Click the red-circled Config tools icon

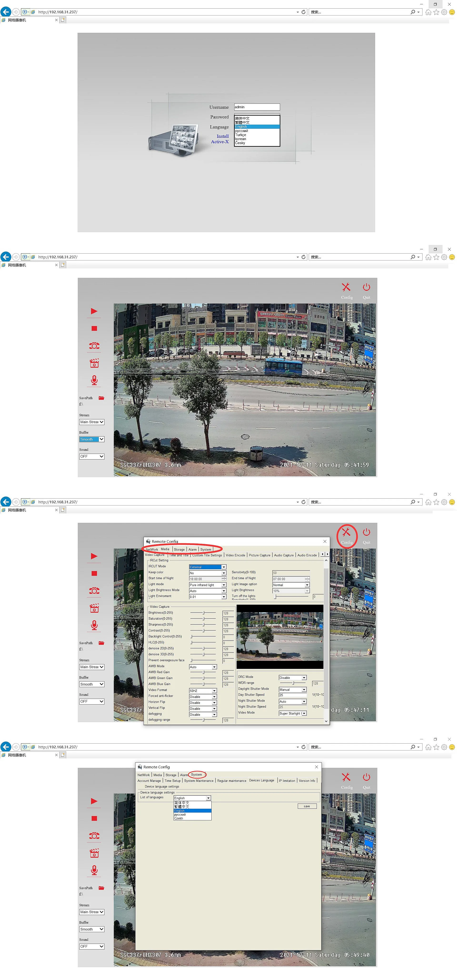tap(346, 533)
